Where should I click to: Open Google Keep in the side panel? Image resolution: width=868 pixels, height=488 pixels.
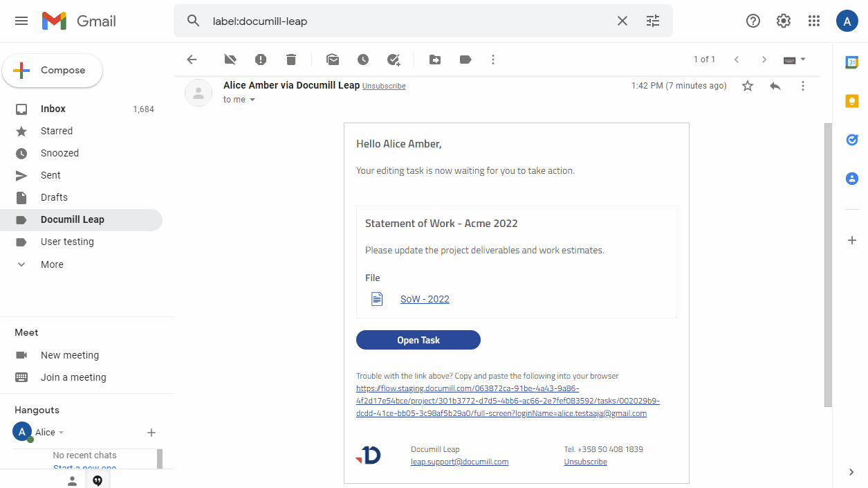pos(852,100)
